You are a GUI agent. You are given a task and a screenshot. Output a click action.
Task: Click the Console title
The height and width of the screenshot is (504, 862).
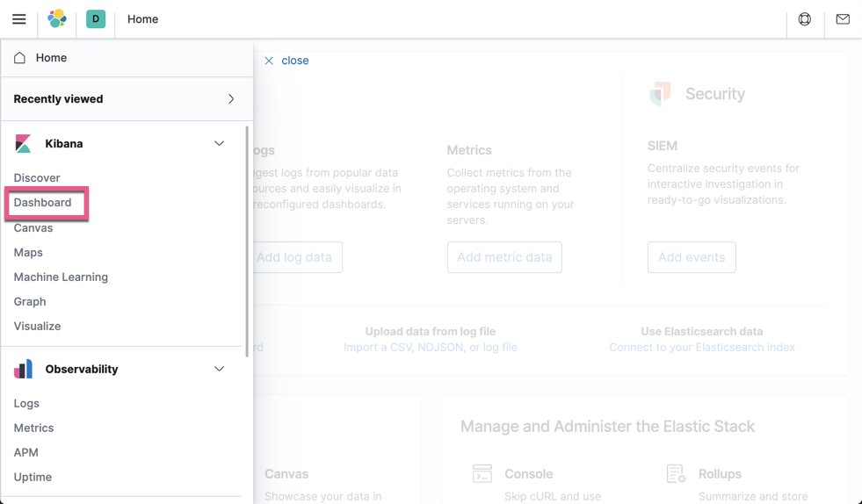[529, 474]
